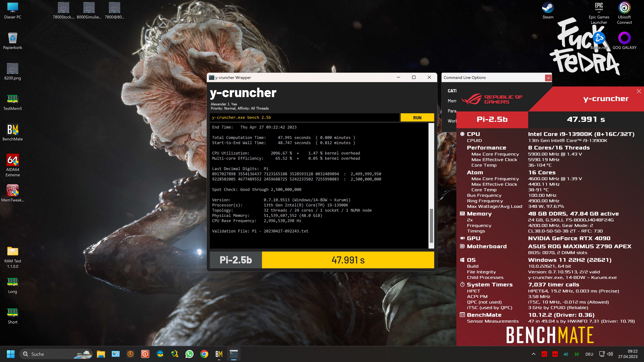The height and width of the screenshot is (362, 644).
Task: Select the Short memory test shortcut
Action: (13, 316)
